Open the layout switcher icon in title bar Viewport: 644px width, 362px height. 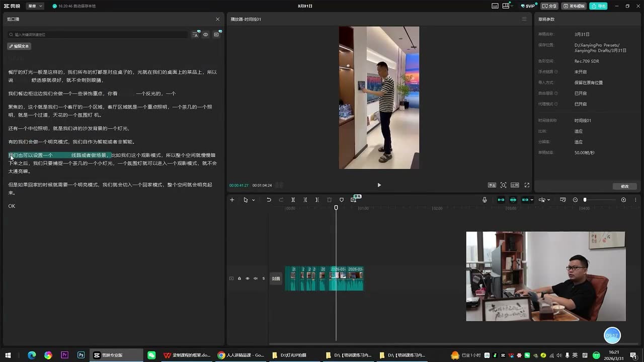click(x=506, y=6)
